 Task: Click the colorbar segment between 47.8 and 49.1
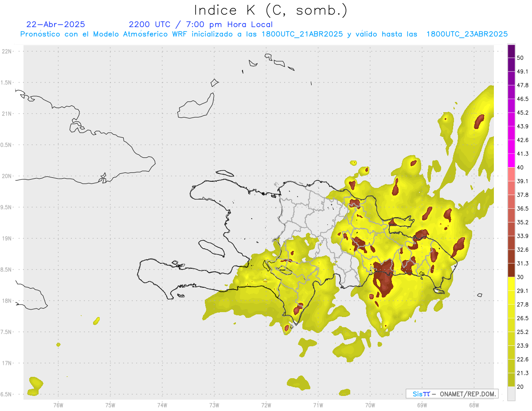point(511,78)
